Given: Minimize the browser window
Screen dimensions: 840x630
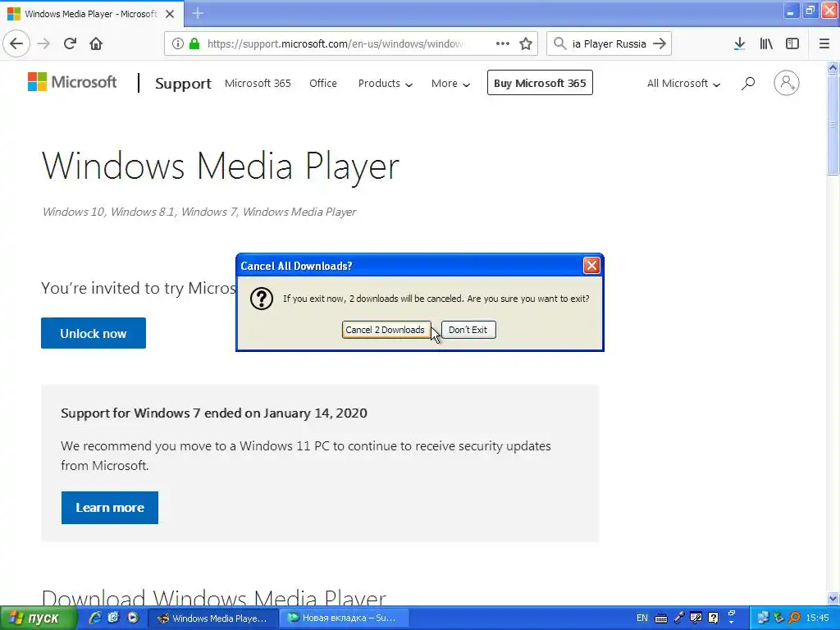Looking at the screenshot, I should [791, 11].
